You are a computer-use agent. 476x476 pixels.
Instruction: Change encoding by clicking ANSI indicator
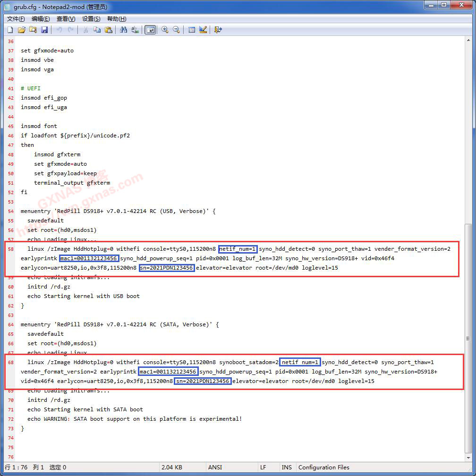(215, 467)
